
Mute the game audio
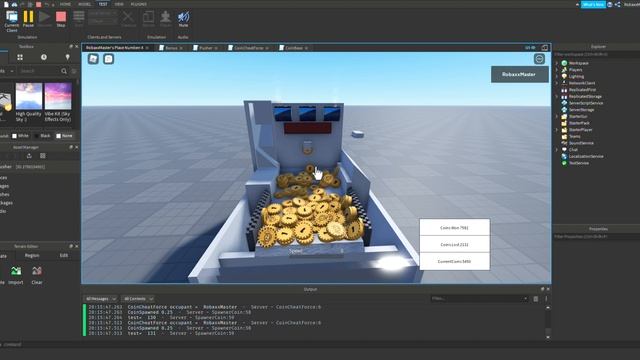[183, 19]
